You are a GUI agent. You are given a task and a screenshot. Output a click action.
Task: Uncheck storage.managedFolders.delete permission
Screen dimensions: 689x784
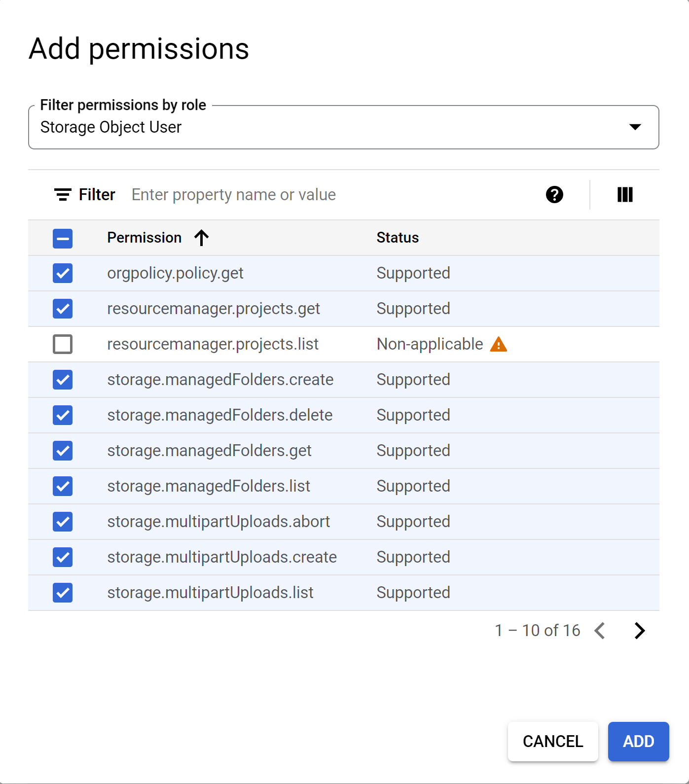click(63, 415)
